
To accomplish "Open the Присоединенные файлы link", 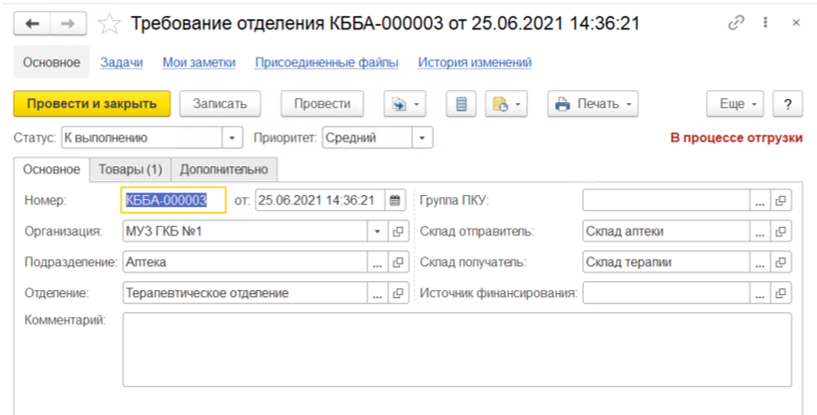I will (x=326, y=62).
